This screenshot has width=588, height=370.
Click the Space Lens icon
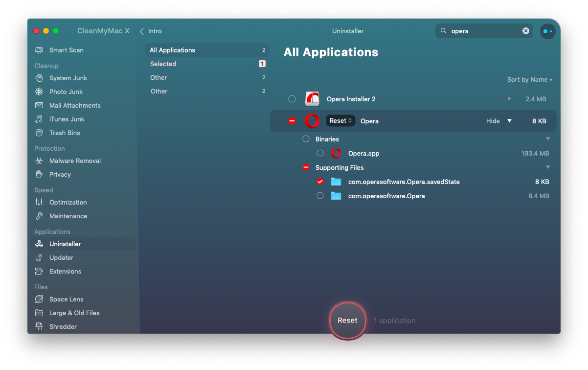click(39, 299)
